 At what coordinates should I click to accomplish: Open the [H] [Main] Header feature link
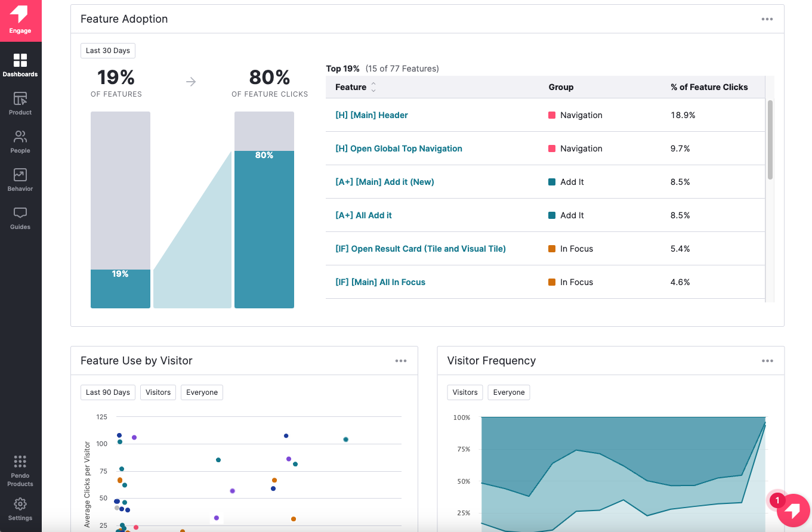(x=372, y=115)
